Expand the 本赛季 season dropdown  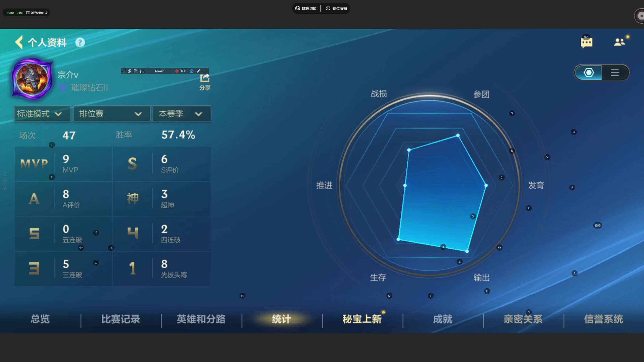(x=182, y=114)
